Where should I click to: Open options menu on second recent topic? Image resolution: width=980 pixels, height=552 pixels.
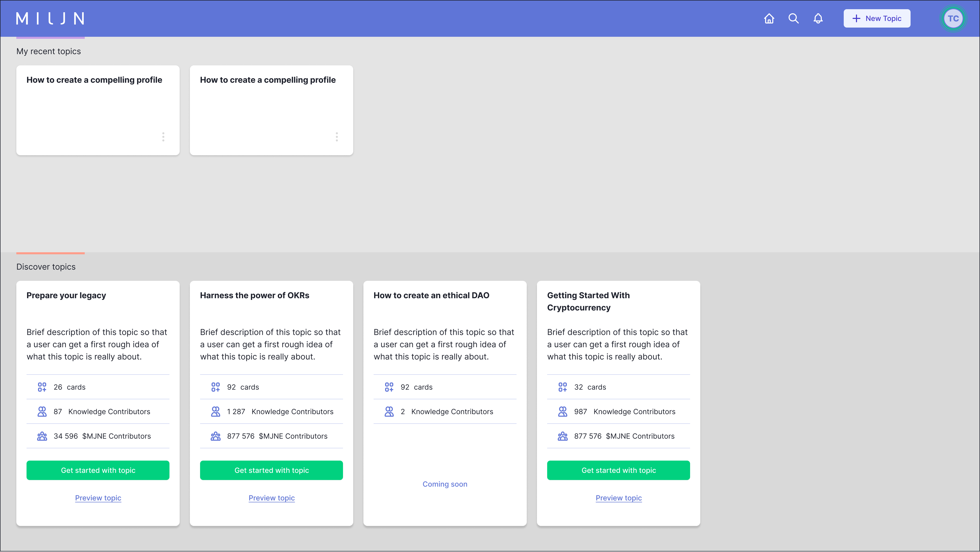pyautogui.click(x=337, y=137)
